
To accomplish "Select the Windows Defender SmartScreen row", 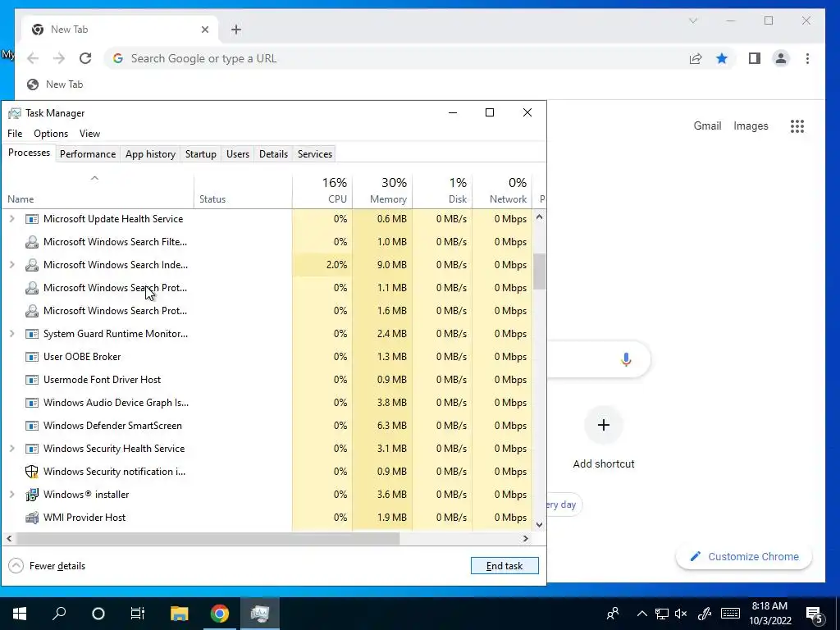I will (x=267, y=426).
